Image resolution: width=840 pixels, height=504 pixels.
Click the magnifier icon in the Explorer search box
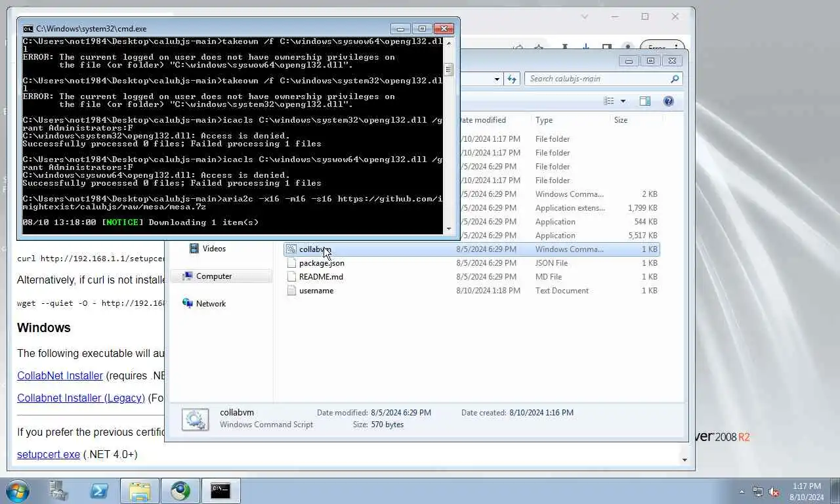tap(675, 79)
